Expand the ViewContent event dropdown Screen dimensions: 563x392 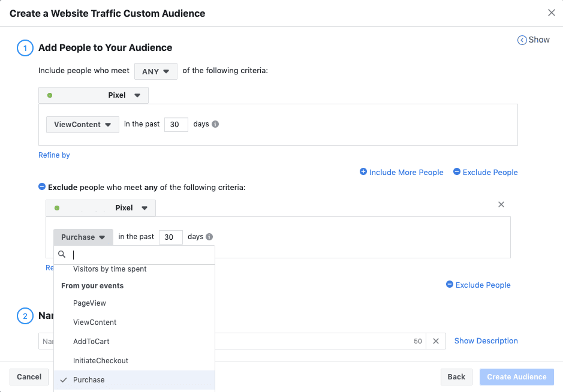point(83,125)
